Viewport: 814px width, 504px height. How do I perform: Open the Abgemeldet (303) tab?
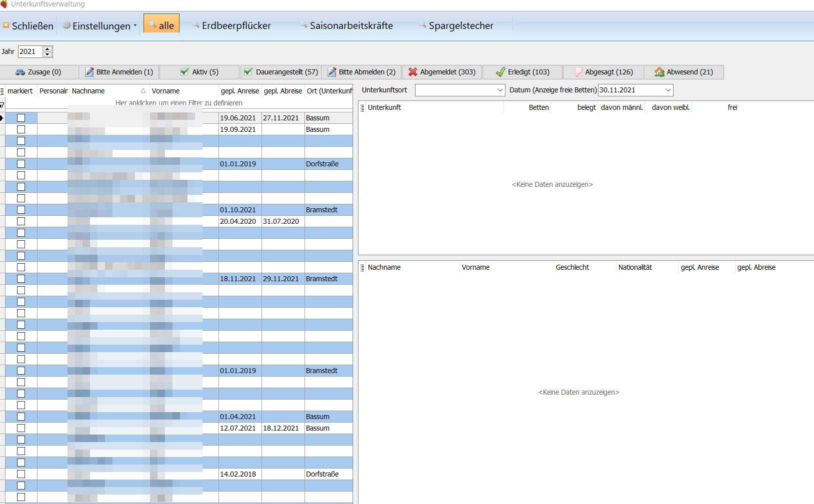click(442, 72)
